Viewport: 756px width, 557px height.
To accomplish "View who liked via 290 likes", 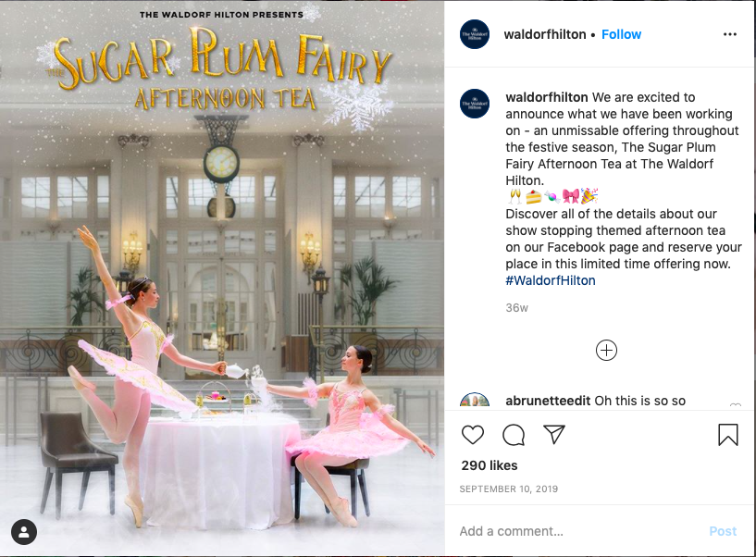I will 489,465.
